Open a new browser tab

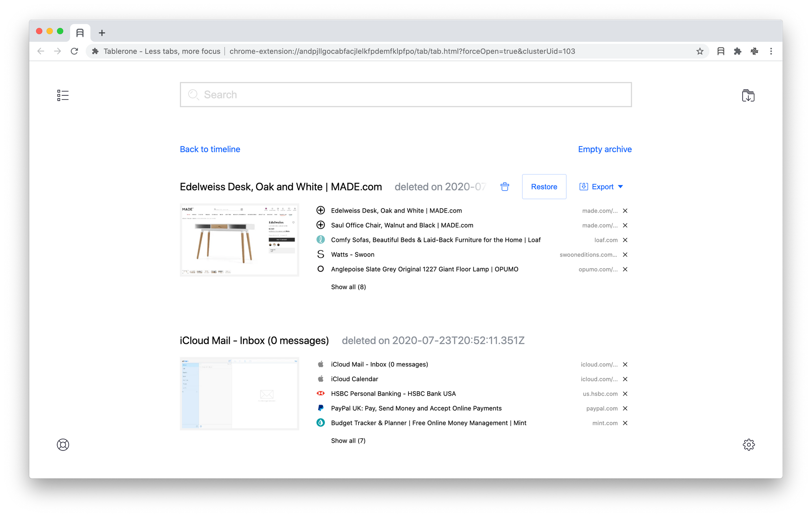pyautogui.click(x=102, y=33)
